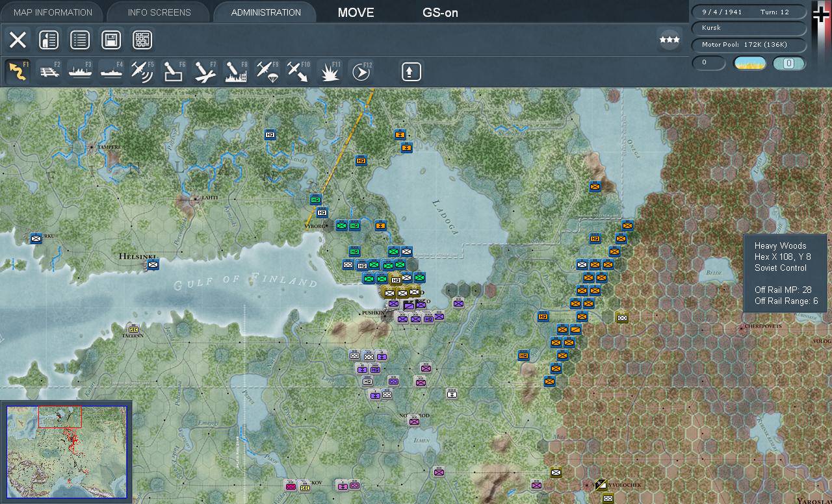Activate the F4 amphibious ship icon
The width and height of the screenshot is (832, 504).
coord(111,71)
